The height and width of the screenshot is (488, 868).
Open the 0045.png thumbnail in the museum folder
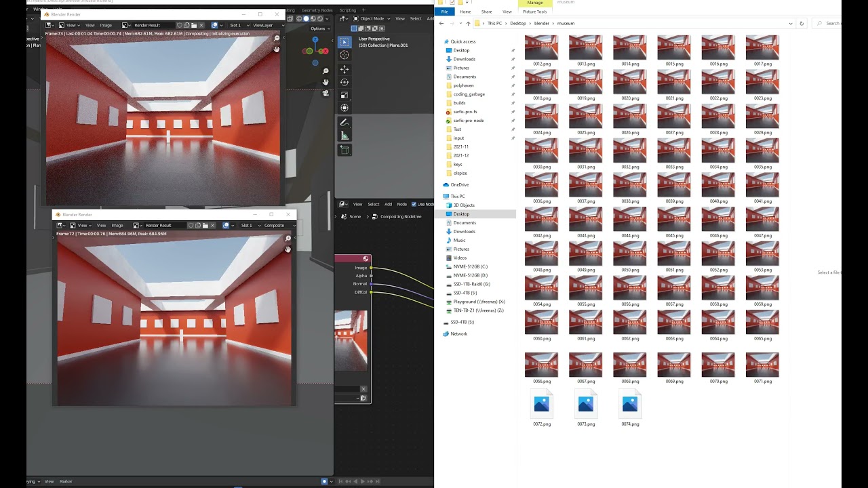coord(673,219)
